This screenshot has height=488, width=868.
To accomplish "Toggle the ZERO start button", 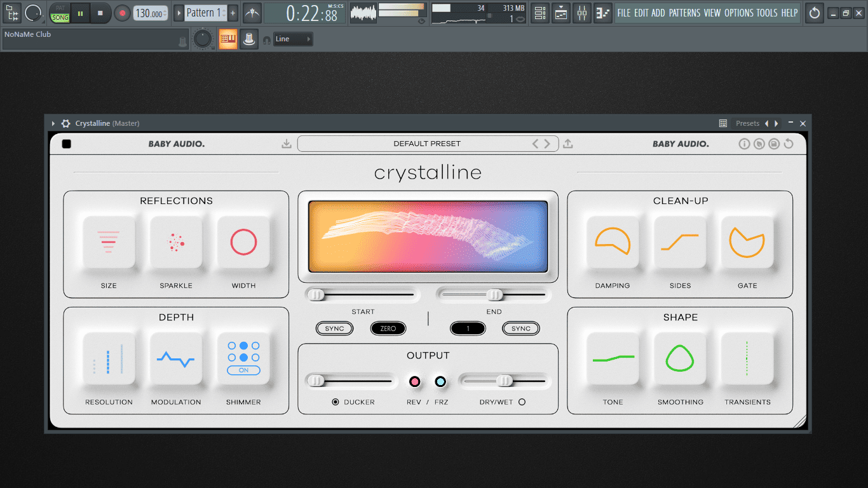I will click(x=388, y=329).
